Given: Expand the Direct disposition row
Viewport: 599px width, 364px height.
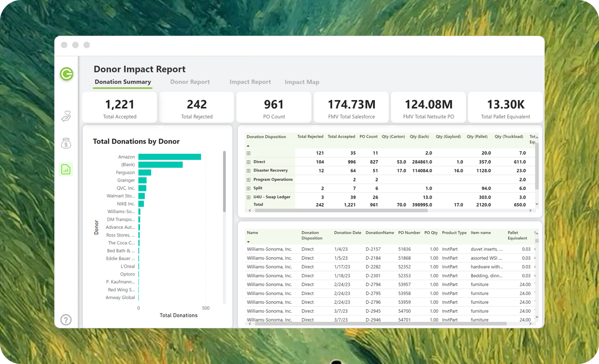Looking at the screenshot, I should [249, 162].
